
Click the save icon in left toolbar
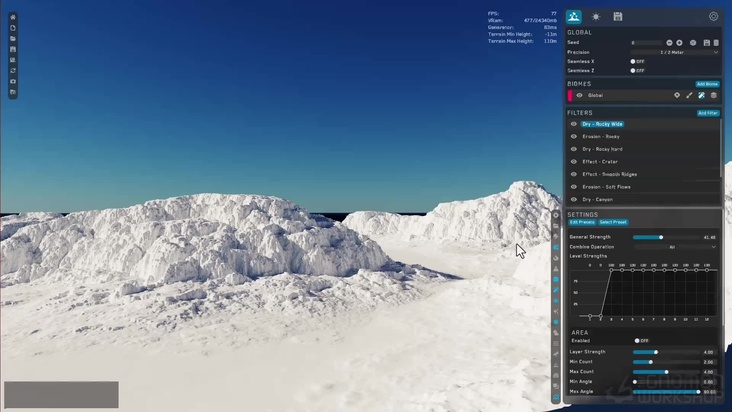13,49
